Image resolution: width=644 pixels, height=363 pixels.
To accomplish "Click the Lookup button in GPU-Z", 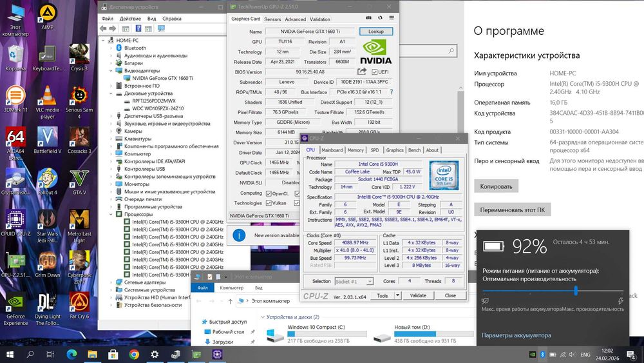I will click(x=376, y=31).
